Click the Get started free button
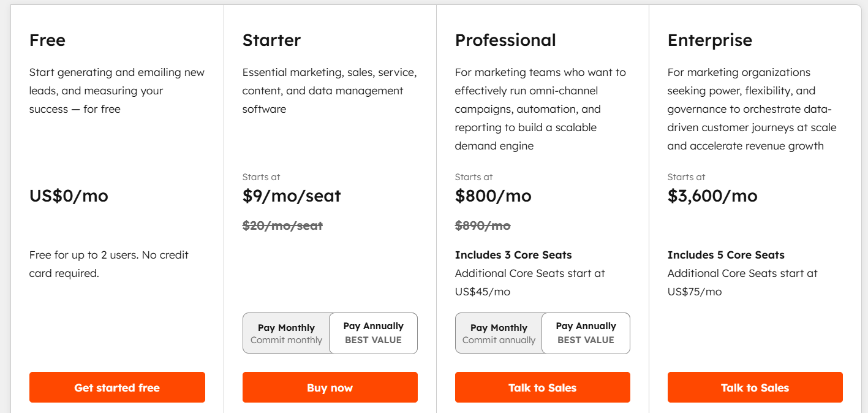Screen dimensions: 868x413 117,387
